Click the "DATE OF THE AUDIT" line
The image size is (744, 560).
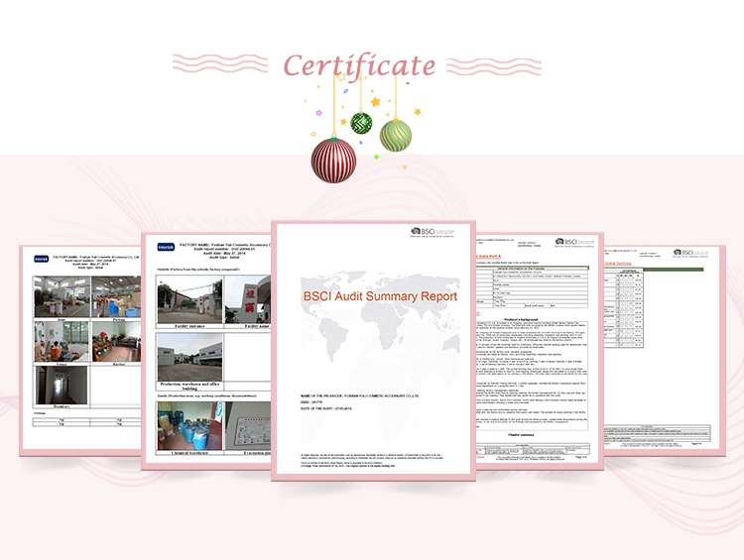[326, 408]
